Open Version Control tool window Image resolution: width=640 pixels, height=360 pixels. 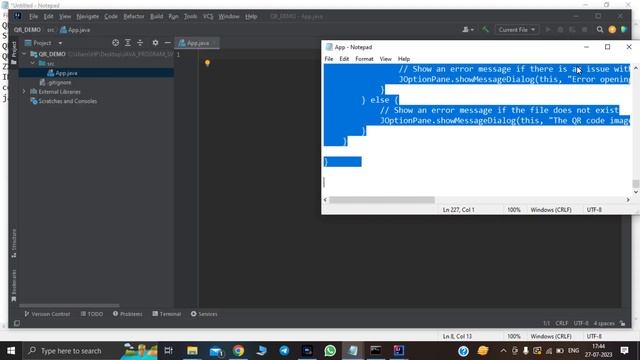[x=47, y=314]
